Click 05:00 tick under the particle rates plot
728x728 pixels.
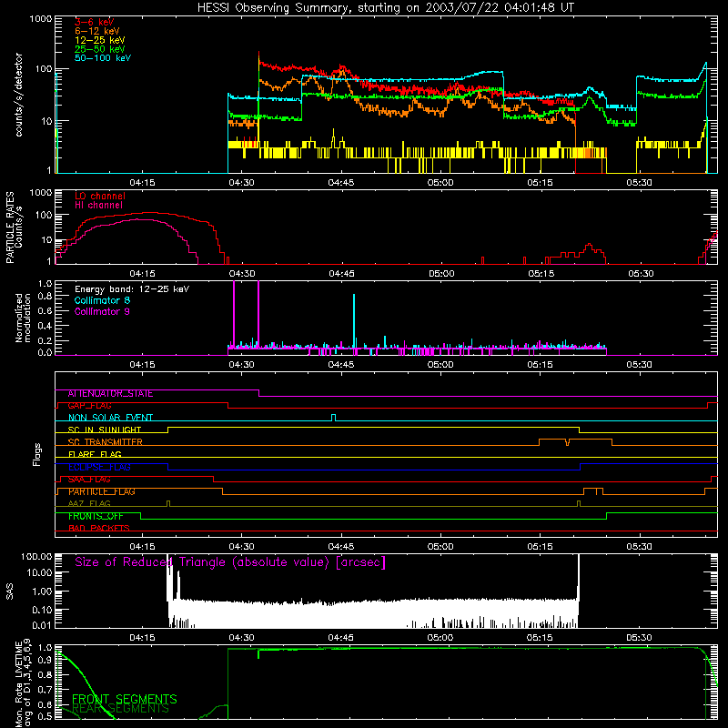(x=441, y=274)
